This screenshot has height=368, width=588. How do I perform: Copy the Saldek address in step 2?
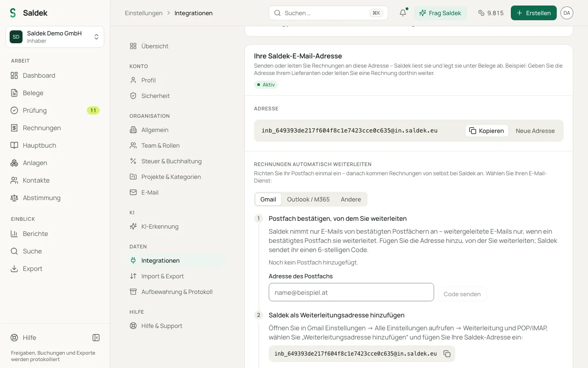point(447,354)
